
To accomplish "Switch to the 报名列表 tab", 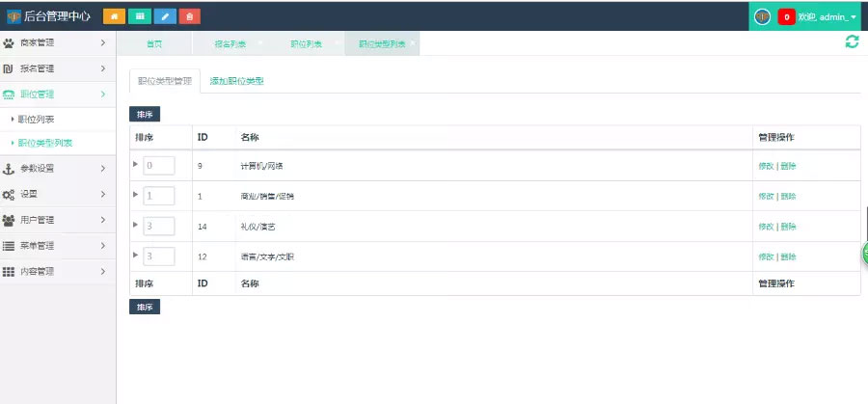I will tap(231, 44).
